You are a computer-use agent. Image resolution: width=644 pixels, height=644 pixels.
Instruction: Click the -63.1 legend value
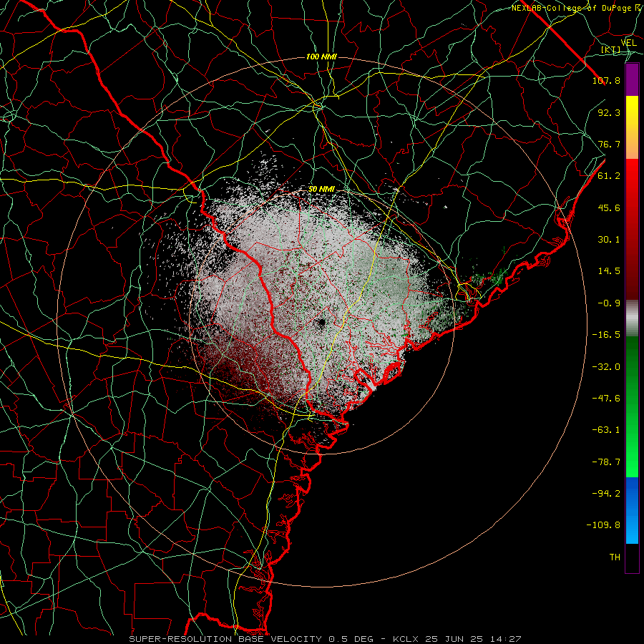606,430
